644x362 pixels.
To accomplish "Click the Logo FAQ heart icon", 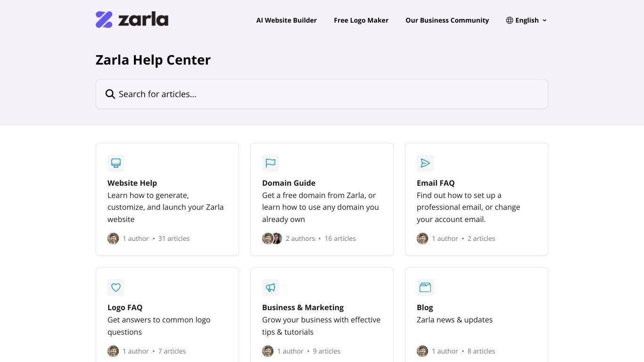I will click(116, 288).
